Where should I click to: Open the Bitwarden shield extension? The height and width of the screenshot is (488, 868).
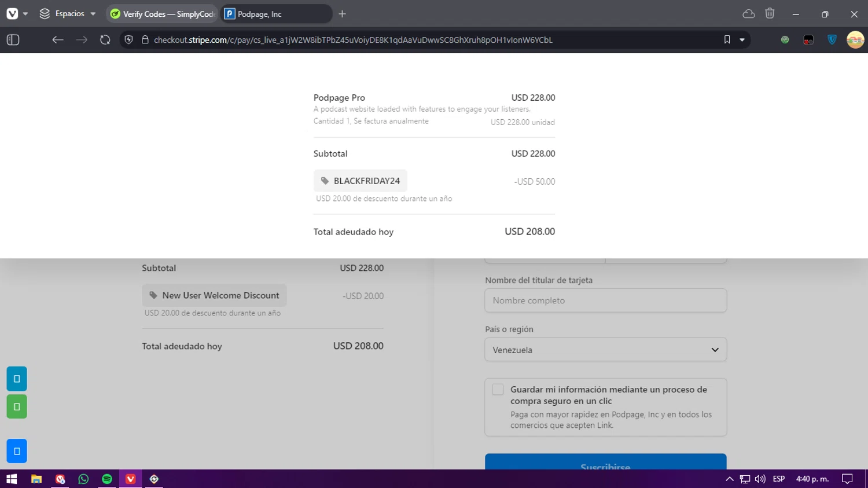(x=832, y=40)
